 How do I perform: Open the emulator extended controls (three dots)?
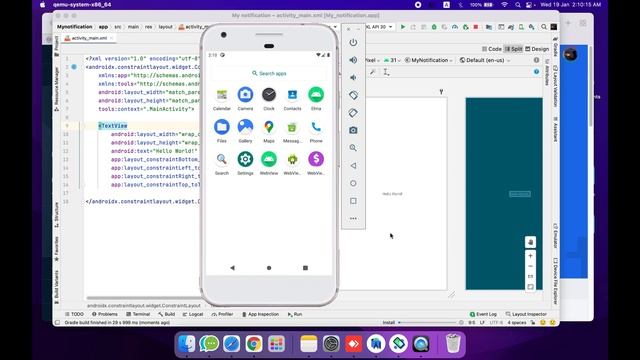pos(353,218)
